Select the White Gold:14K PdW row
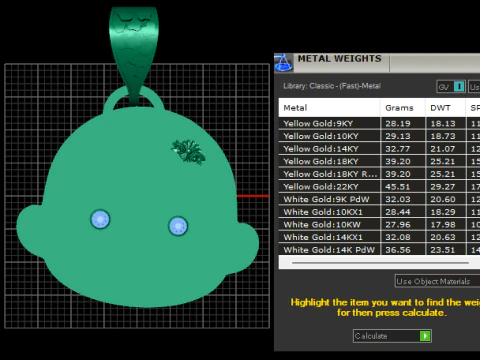The image size is (480, 360). coord(379,250)
